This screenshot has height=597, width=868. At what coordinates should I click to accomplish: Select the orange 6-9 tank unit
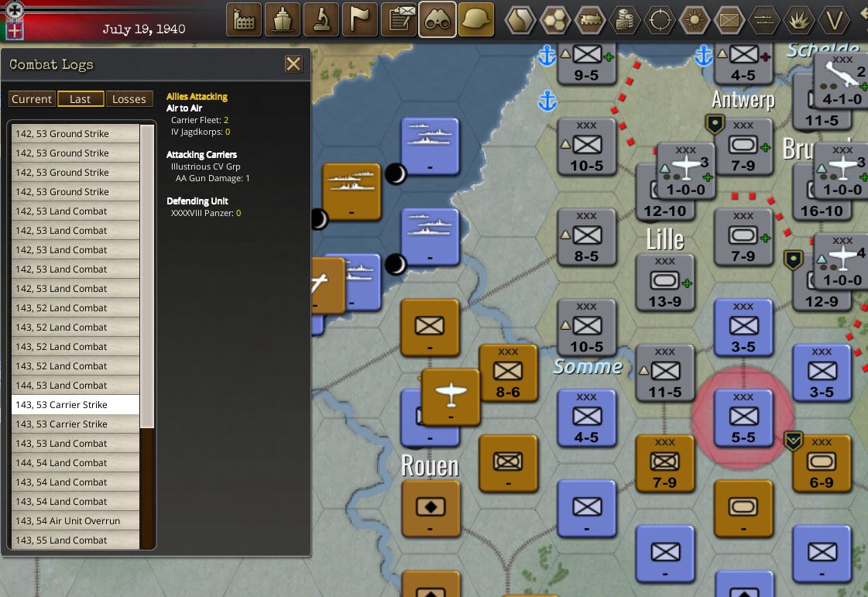(x=822, y=464)
